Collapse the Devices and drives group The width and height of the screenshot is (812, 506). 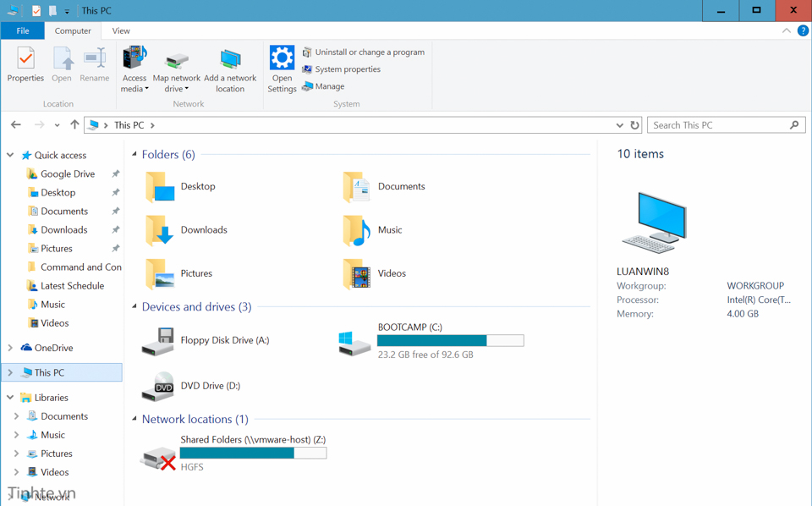(134, 306)
